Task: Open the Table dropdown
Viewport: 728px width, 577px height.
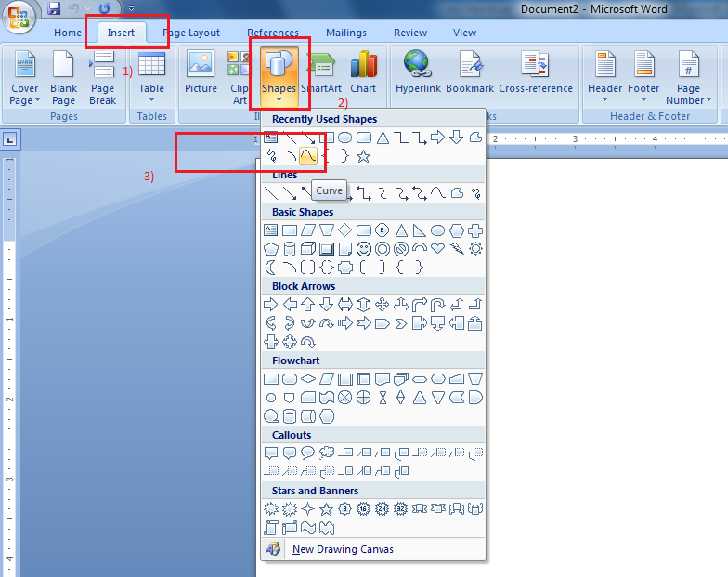Action: click(151, 78)
